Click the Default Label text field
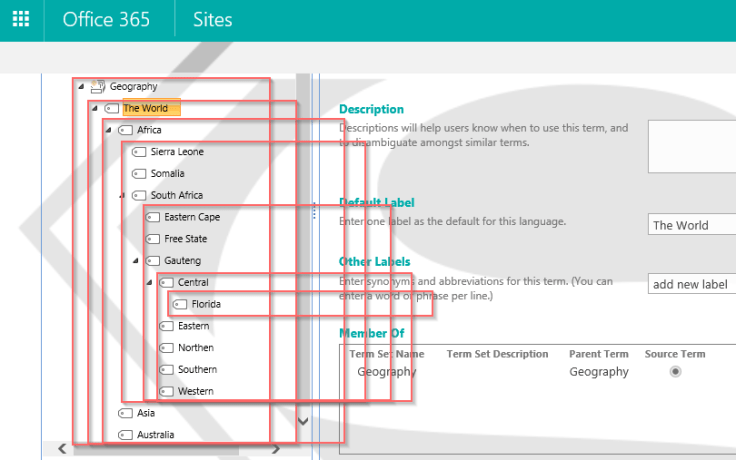The image size is (736, 460). point(692,225)
